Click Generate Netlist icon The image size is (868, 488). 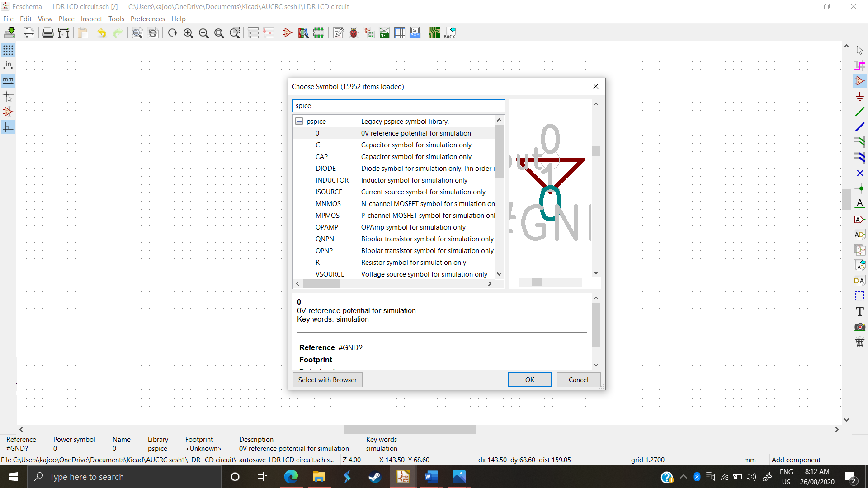point(384,33)
